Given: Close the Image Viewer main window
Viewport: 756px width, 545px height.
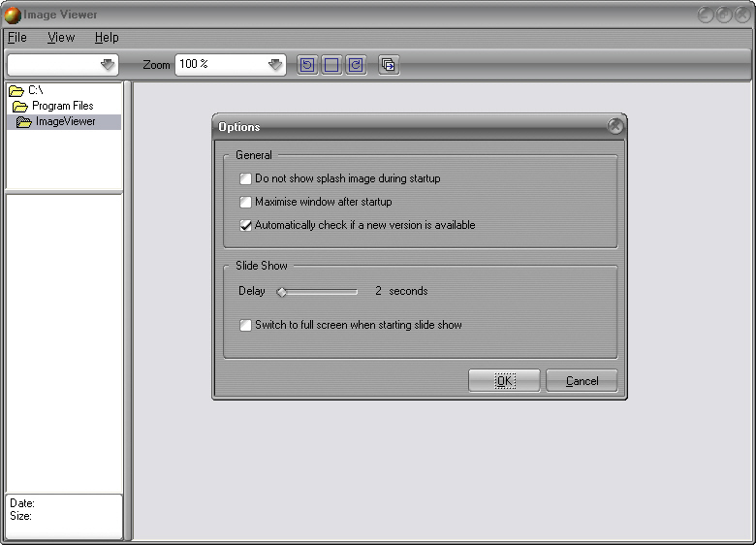Looking at the screenshot, I should pos(742,15).
